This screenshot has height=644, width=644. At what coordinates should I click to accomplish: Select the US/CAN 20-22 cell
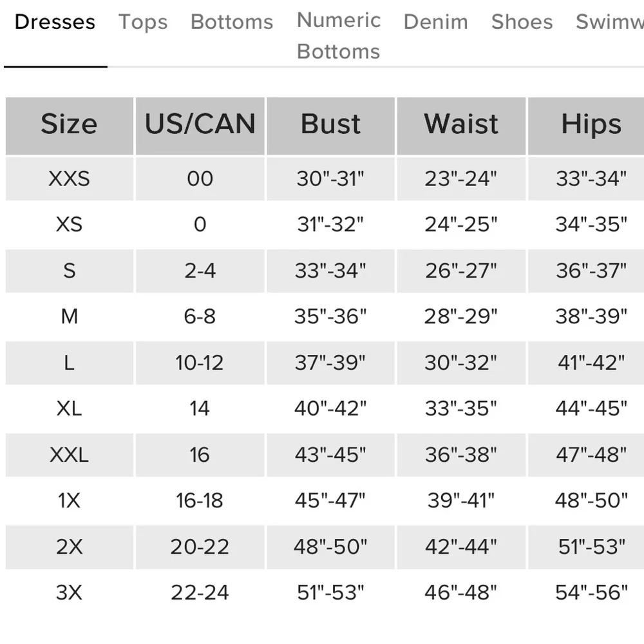coord(200,547)
